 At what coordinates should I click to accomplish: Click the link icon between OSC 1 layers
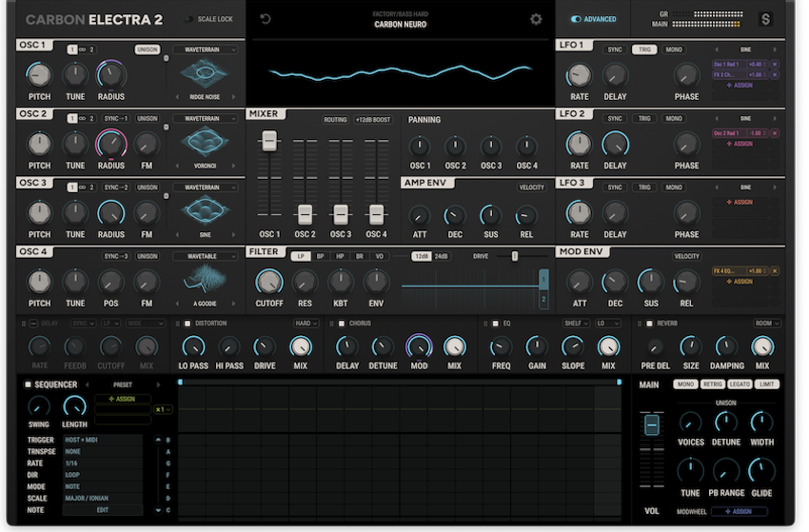(82, 49)
